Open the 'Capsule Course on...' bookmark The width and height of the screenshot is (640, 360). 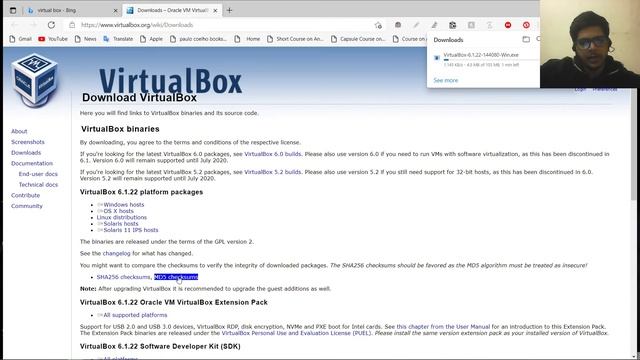click(x=358, y=39)
